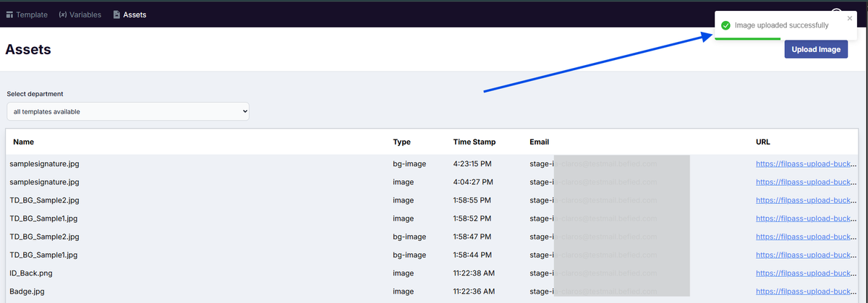The height and width of the screenshot is (303, 868).
Task: Select TD_BG_Sample2.jpg uploaded at 1:58:55 PM
Action: tap(44, 200)
